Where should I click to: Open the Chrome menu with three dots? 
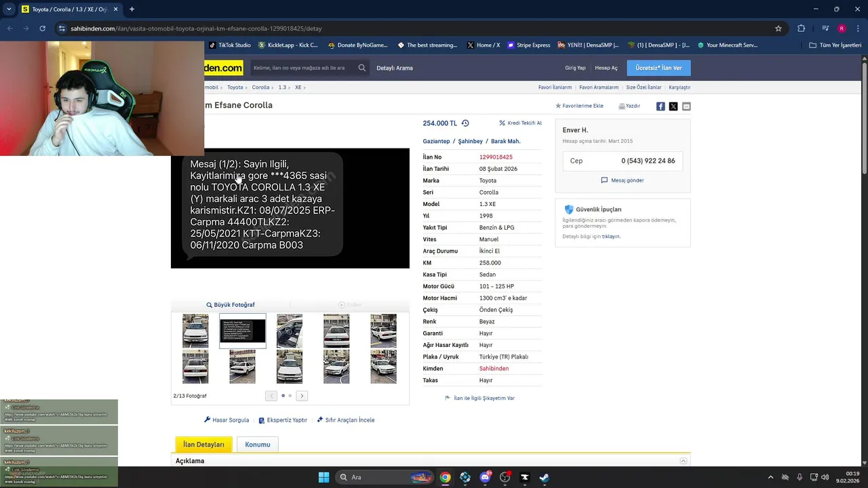click(x=857, y=28)
